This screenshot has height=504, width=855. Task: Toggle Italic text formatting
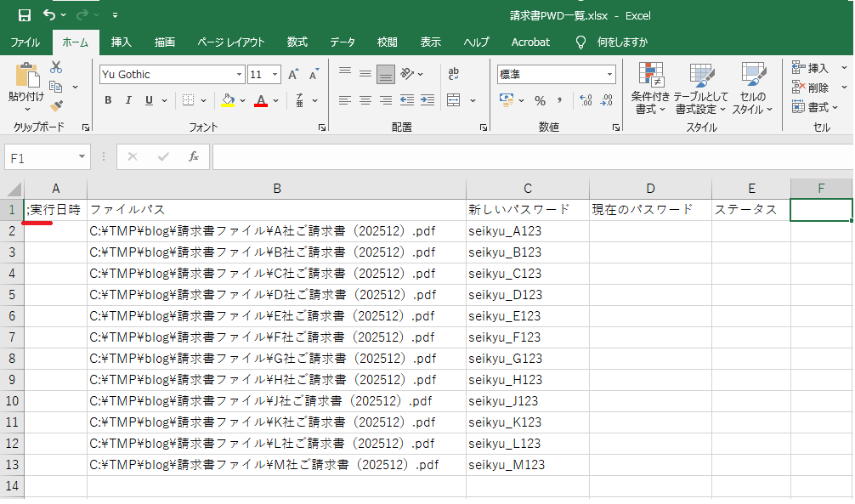(129, 100)
